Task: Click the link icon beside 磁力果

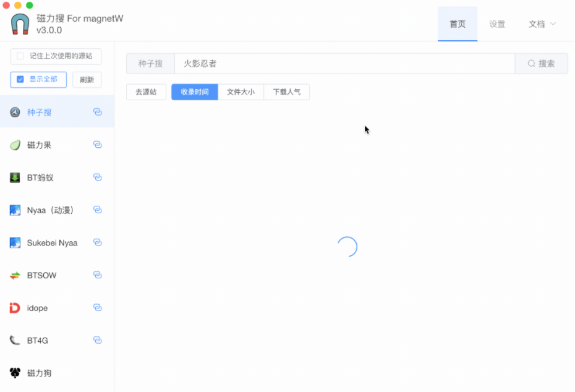Action: [97, 145]
